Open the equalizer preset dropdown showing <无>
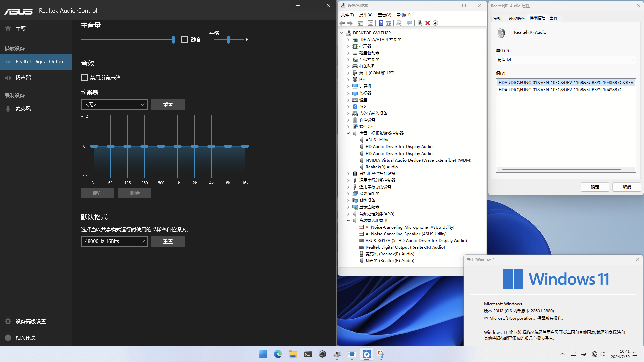The width and height of the screenshot is (644, 362). (114, 104)
